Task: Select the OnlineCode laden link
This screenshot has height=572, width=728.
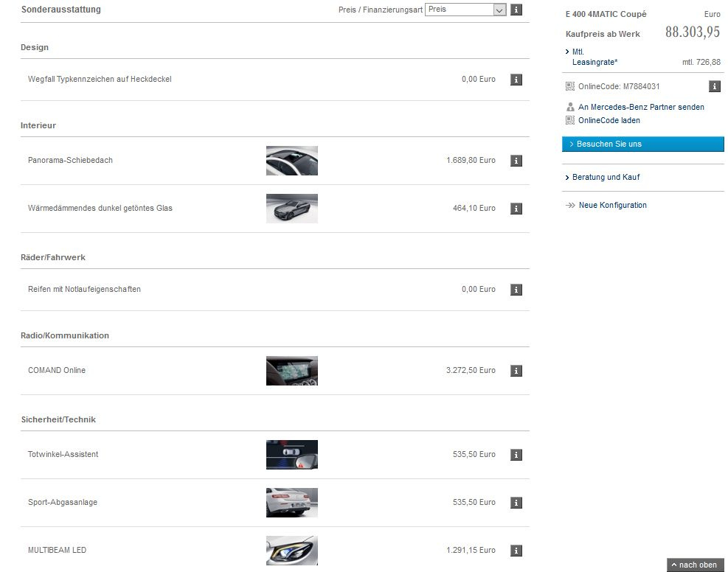Action: (609, 120)
